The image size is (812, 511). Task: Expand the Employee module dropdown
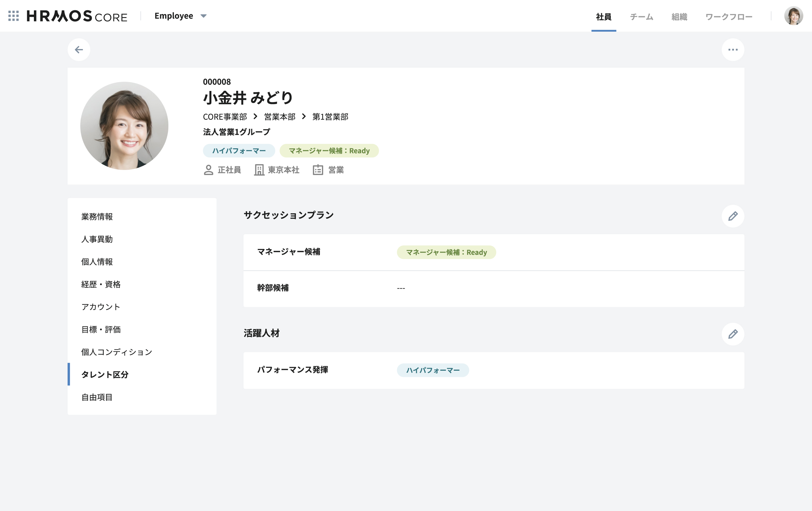click(204, 16)
